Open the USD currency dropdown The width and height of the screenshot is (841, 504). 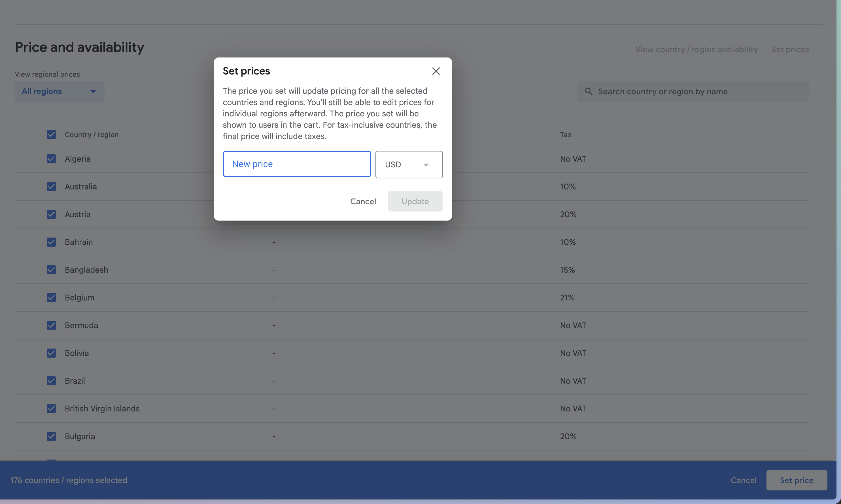pos(409,165)
